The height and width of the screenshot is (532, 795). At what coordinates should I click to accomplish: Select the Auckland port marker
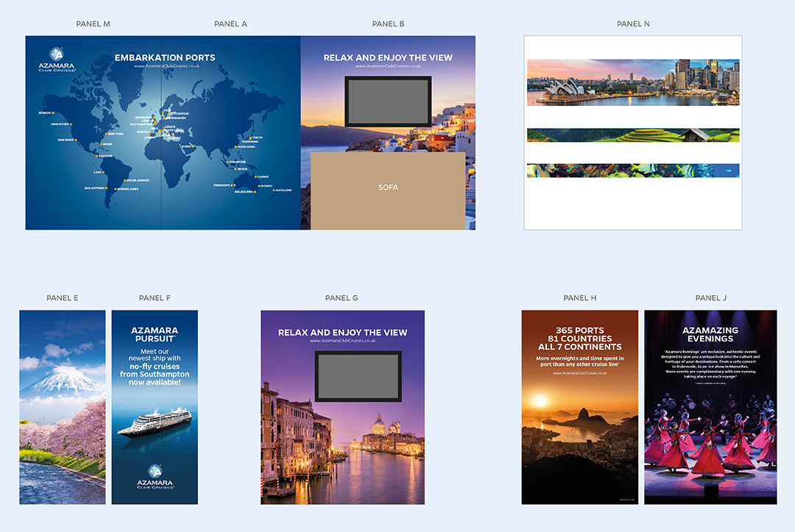point(272,190)
